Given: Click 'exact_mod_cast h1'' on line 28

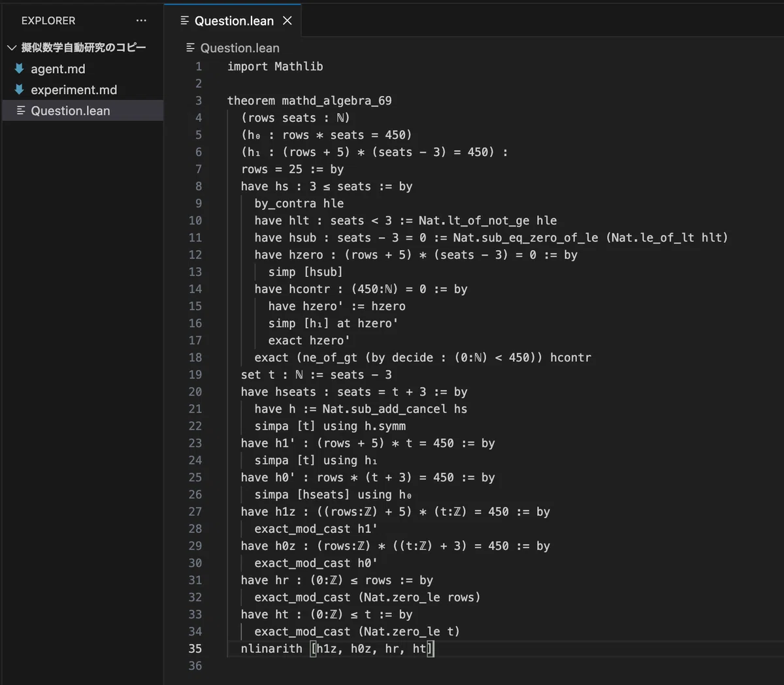Looking at the screenshot, I should pyautogui.click(x=316, y=529).
